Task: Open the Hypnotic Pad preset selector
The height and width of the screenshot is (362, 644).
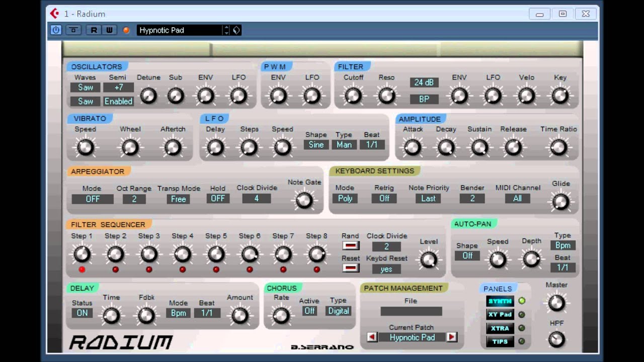Action: coord(180,30)
